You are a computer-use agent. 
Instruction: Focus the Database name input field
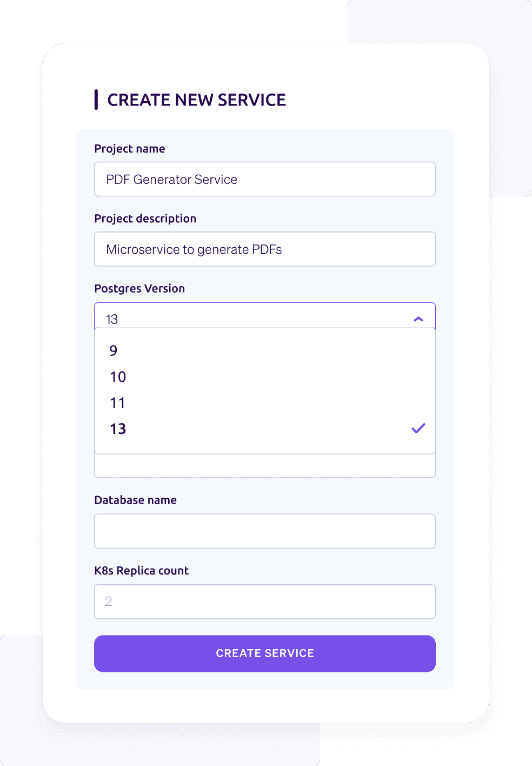pos(265,531)
